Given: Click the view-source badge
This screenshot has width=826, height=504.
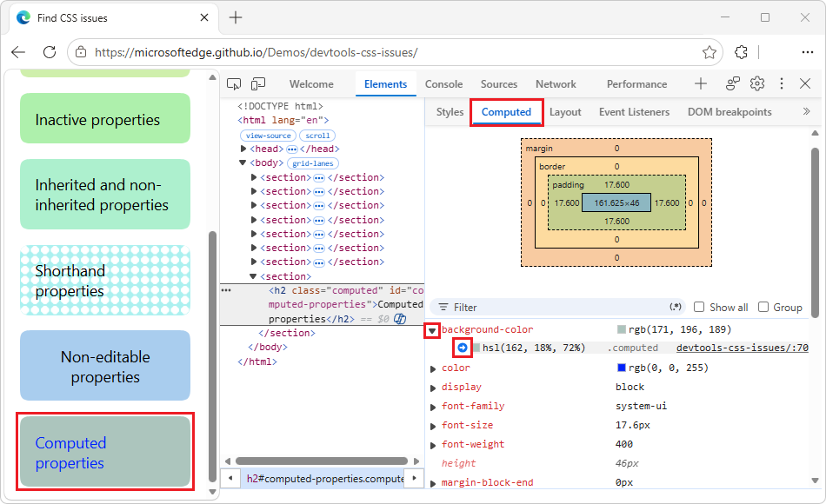Looking at the screenshot, I should click(x=268, y=136).
